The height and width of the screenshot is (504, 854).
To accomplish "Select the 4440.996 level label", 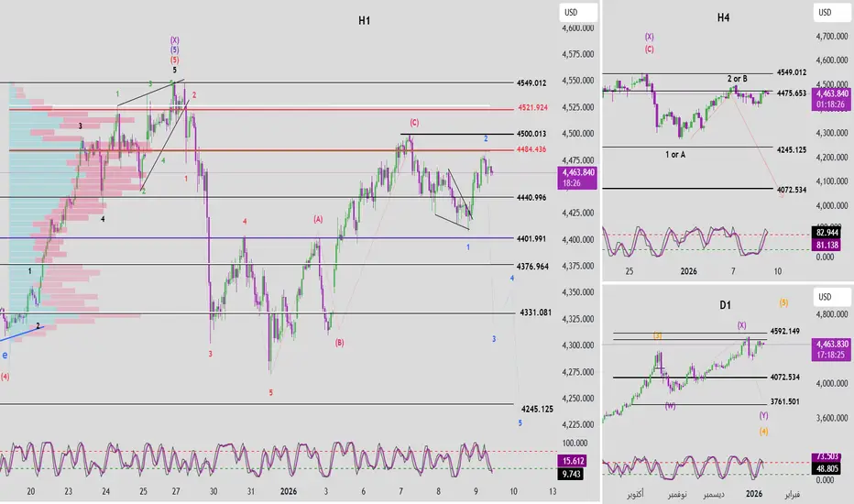I will (531, 198).
